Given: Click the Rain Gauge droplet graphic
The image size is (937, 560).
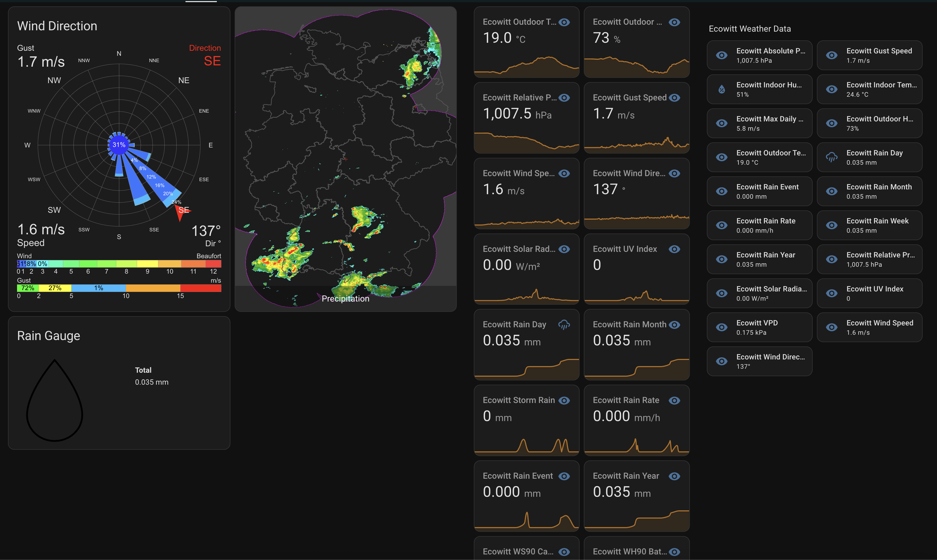Looking at the screenshot, I should 55,400.
